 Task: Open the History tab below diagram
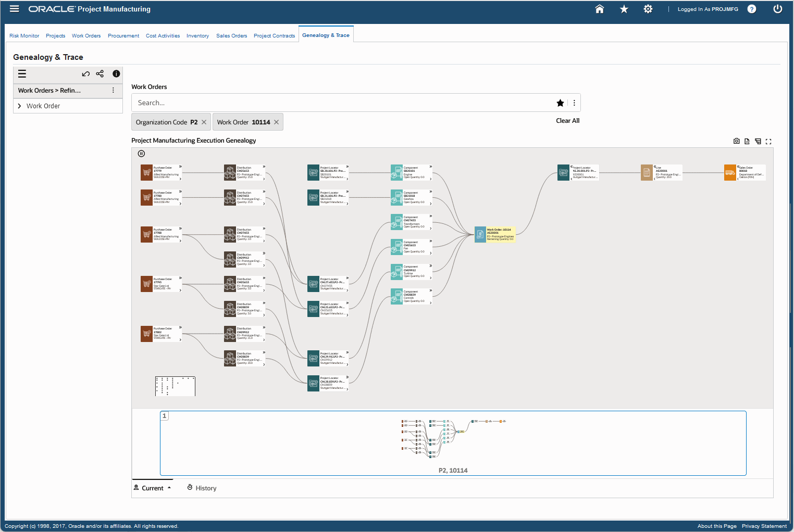point(202,488)
